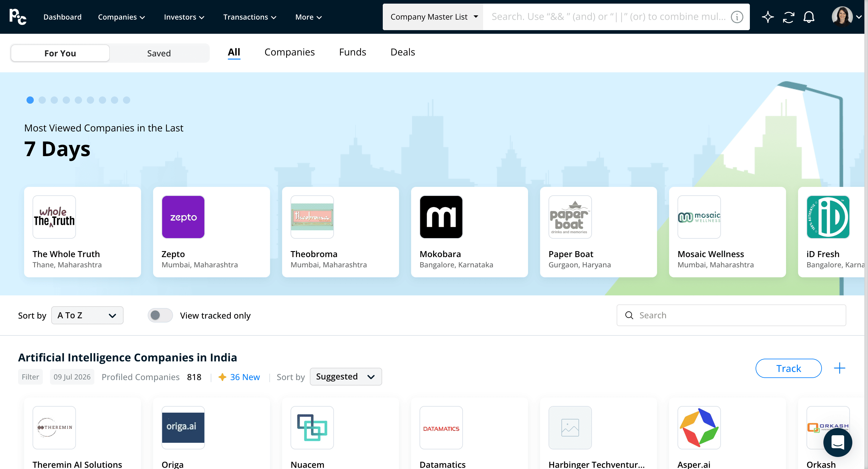The image size is (868, 469).
Task: Open the Mosaic Wellness company name
Action: (x=711, y=254)
